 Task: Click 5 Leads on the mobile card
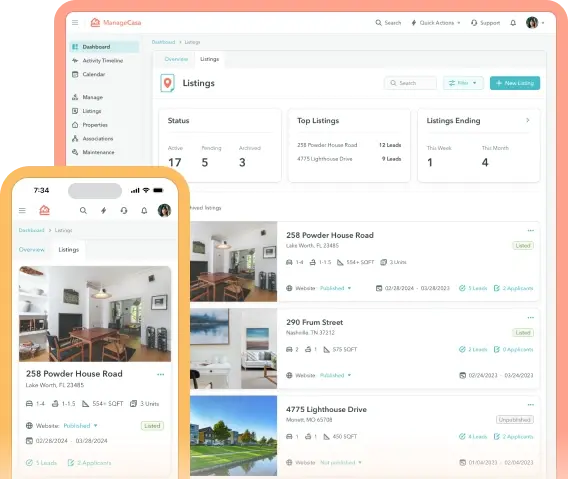41,463
